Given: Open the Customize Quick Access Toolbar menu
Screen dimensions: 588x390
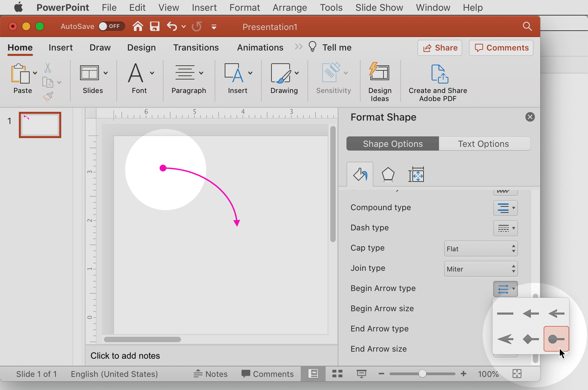Looking at the screenshot, I should (214, 27).
